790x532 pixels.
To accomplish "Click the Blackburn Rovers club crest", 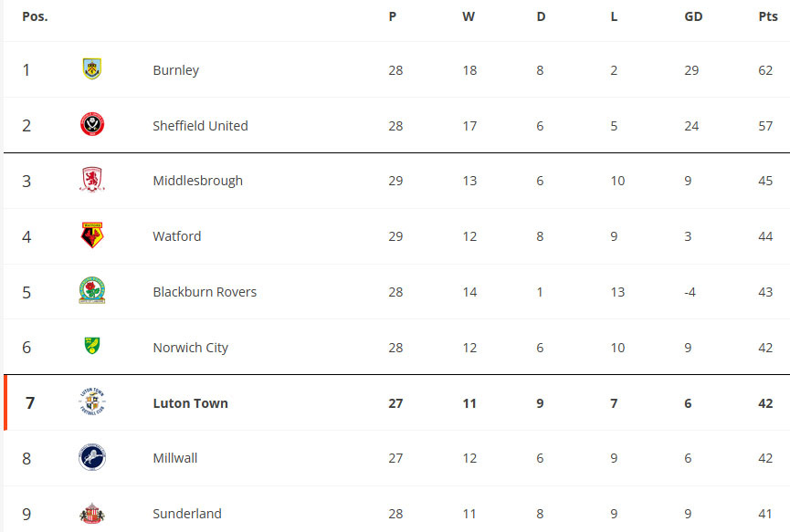I will [92, 290].
